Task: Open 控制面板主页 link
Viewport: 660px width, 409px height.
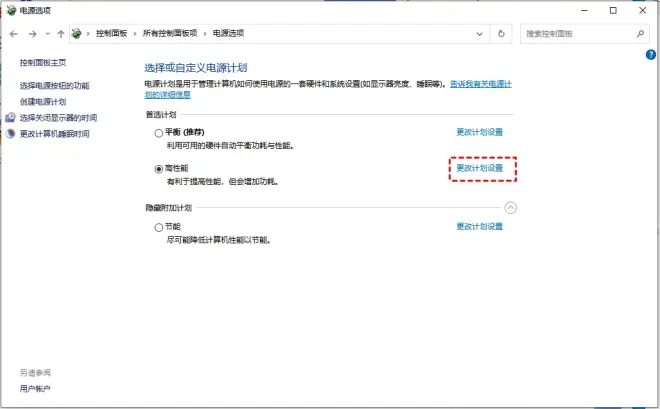Action: pyautogui.click(x=43, y=63)
